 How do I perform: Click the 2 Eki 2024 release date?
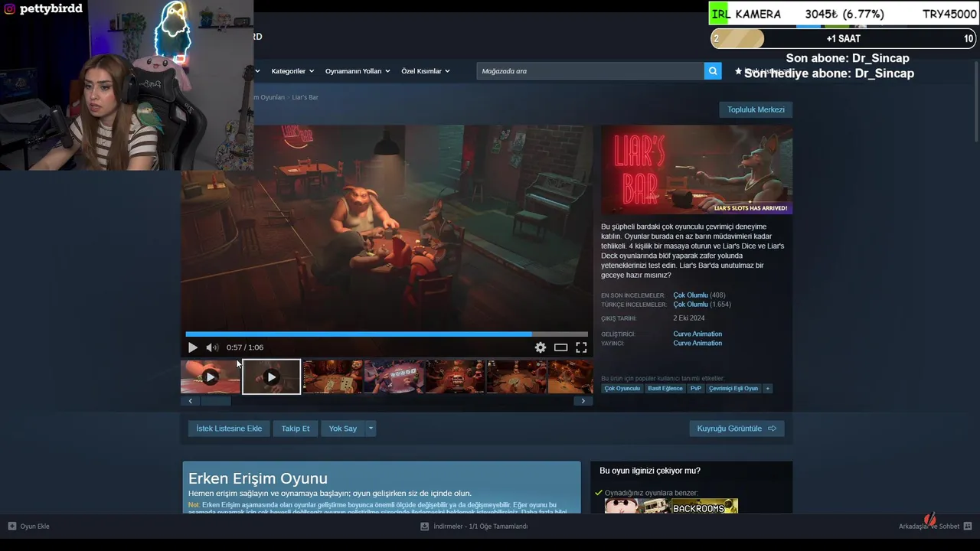[x=689, y=318]
